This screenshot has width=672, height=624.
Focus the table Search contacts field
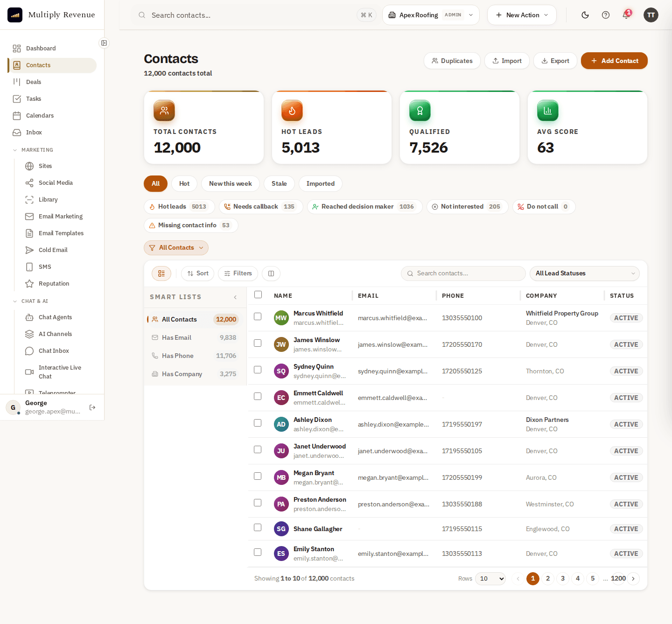click(463, 273)
